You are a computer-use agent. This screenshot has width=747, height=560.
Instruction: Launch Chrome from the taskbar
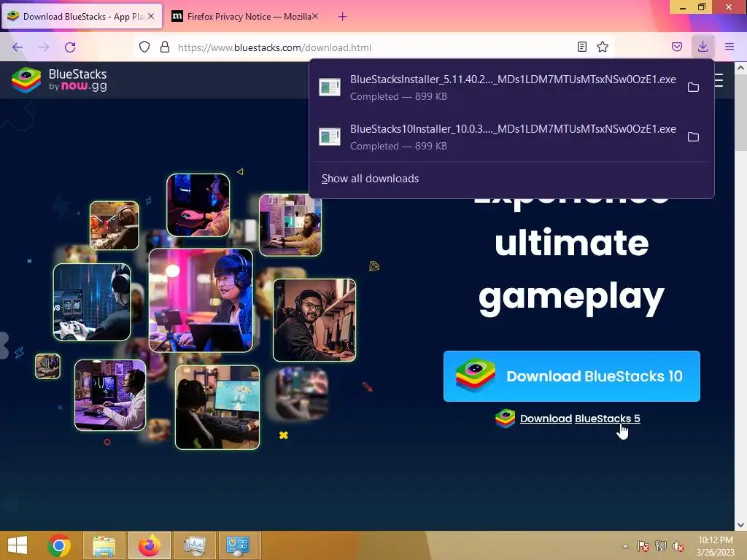tap(59, 545)
